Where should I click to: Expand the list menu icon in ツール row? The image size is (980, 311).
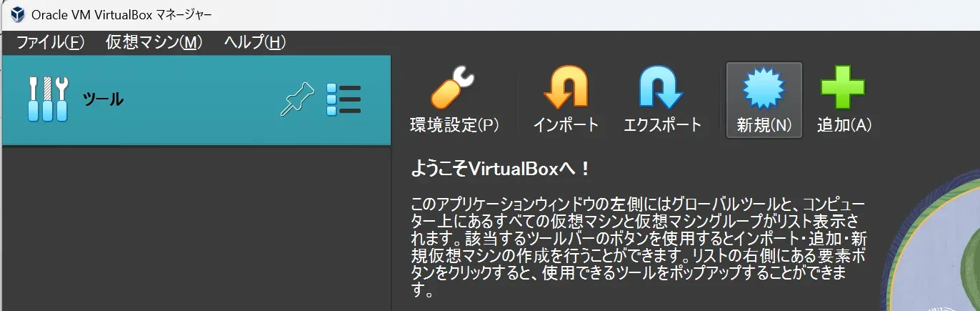(344, 99)
